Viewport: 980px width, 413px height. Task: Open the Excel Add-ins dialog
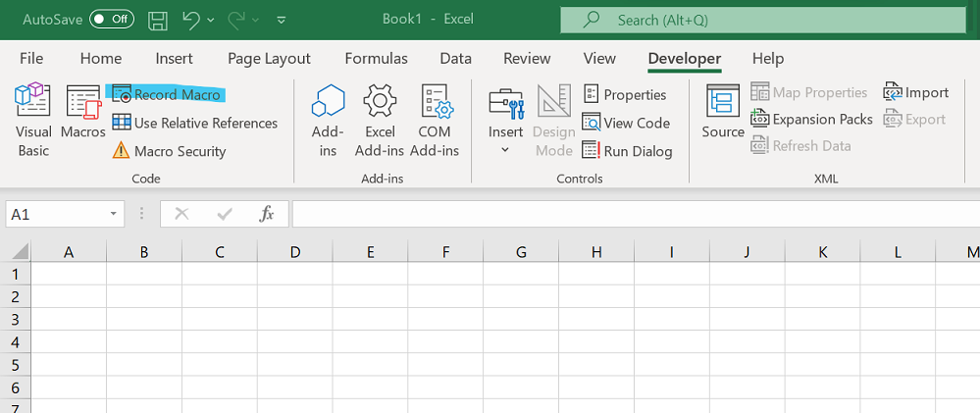pos(380,120)
